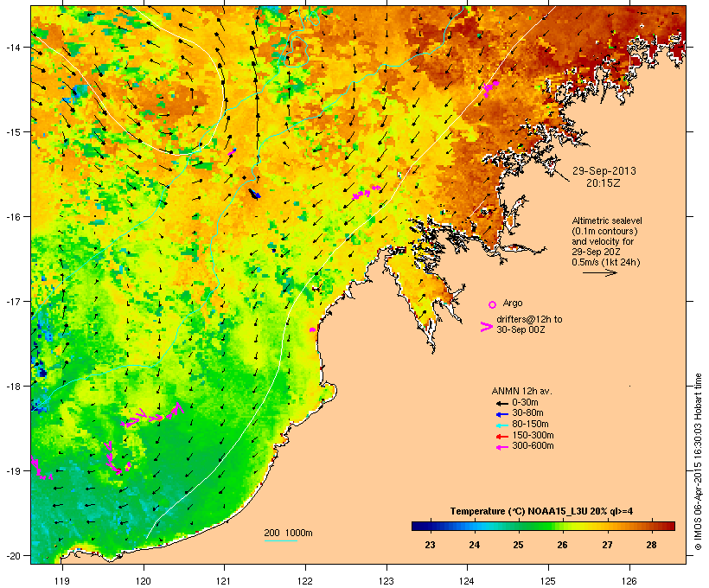Image resolution: width=709 pixels, height=588 pixels.
Task: Click the '150-300m' depth label
Action: click(x=533, y=436)
